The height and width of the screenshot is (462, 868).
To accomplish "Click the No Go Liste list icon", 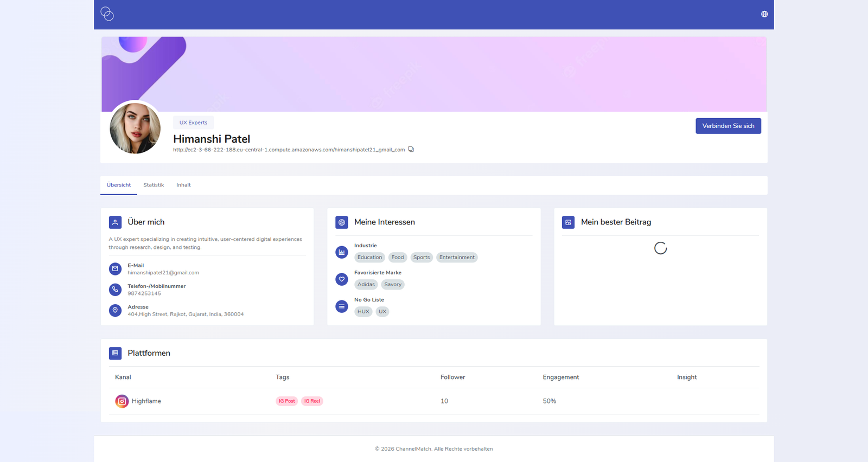I will point(342,306).
